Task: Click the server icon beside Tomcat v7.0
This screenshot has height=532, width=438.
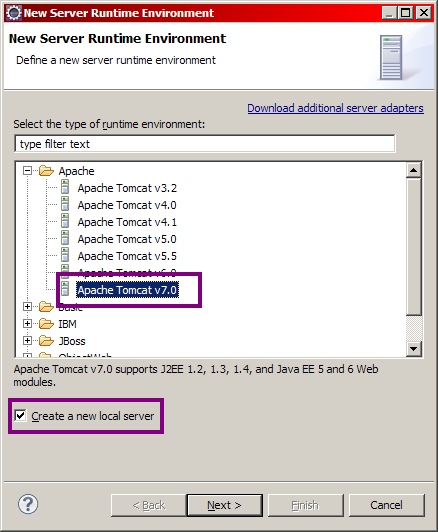Action: pos(65,289)
